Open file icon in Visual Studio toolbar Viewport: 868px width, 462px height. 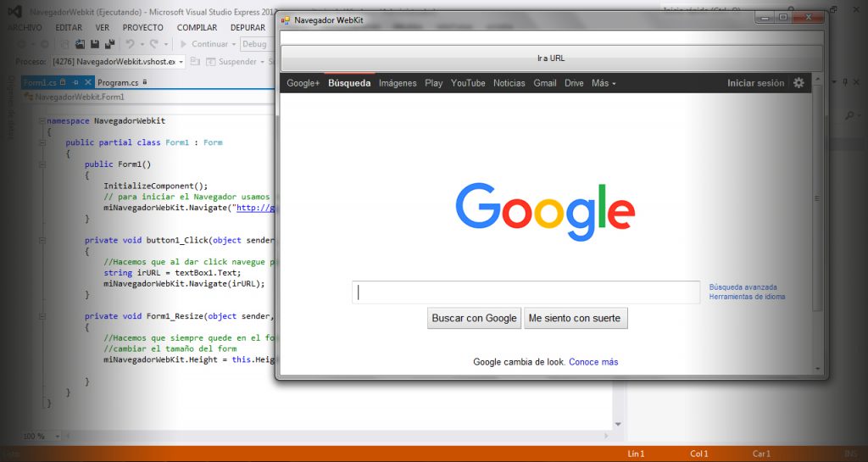click(x=81, y=44)
